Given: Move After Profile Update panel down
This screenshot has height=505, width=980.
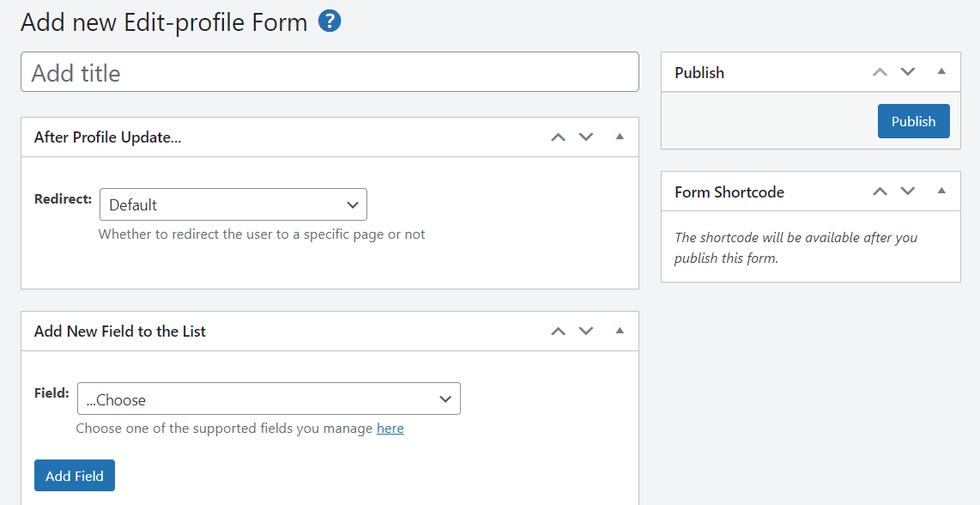Looking at the screenshot, I should tap(585, 137).
